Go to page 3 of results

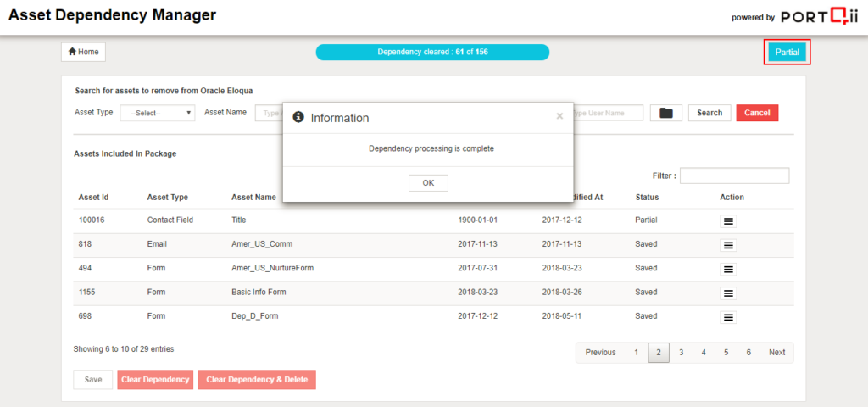[681, 353]
